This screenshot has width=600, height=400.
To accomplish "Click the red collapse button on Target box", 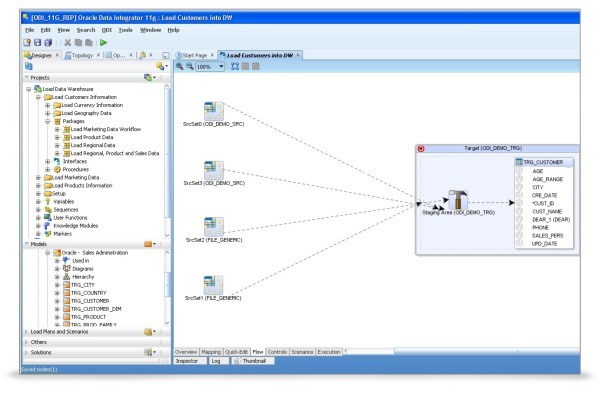I will [x=421, y=148].
